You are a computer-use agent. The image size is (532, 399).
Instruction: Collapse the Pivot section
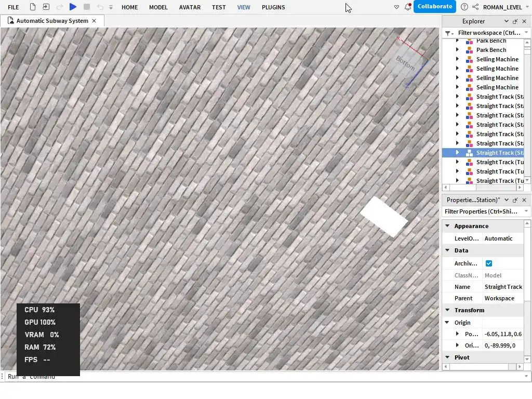(447, 357)
